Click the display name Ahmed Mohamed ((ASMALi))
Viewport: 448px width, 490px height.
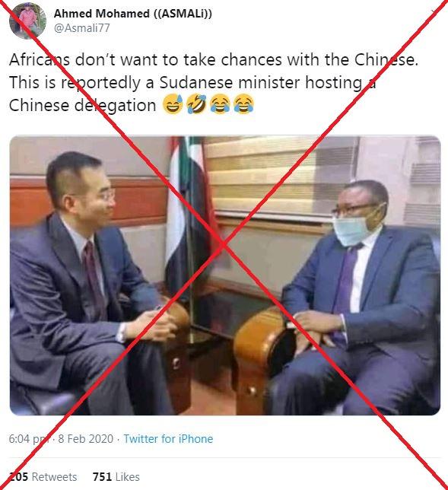click(x=133, y=14)
